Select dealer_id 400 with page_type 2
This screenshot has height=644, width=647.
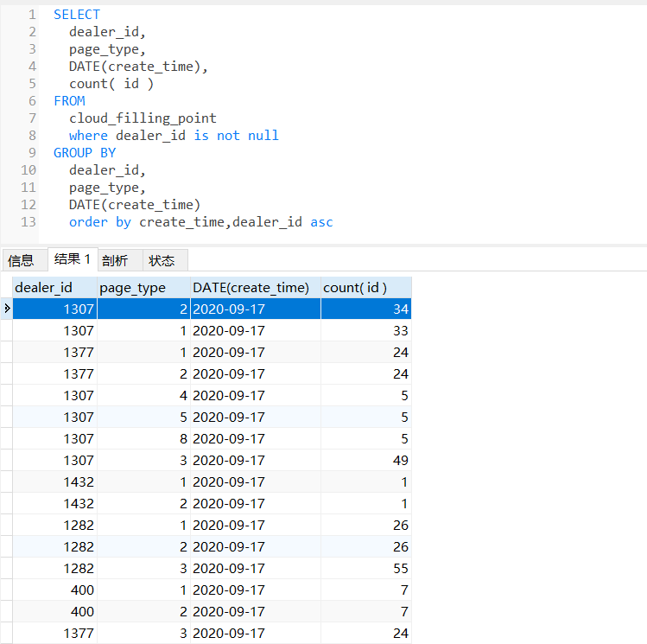click(x=55, y=612)
